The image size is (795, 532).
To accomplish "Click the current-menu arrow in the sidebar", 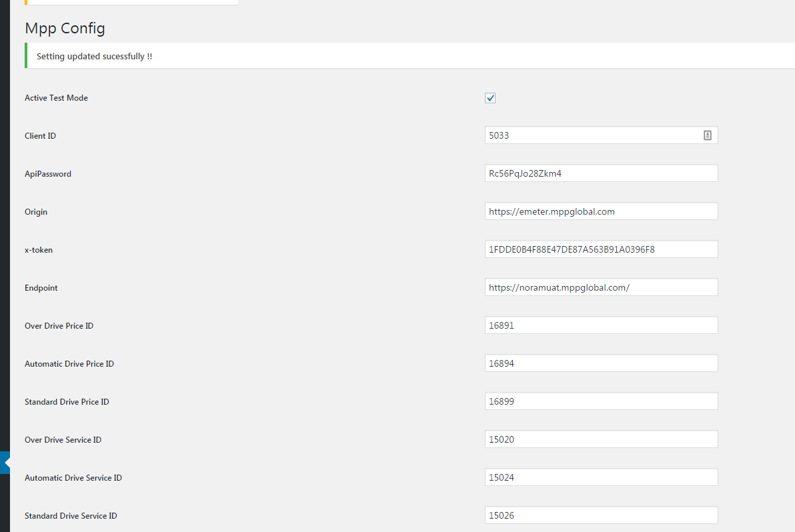I will tap(7, 463).
